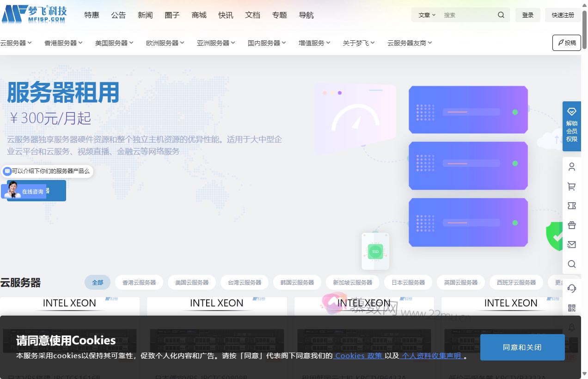Show the QR code icon panel
Viewport: 588px width, 379px height.
coord(572,307)
